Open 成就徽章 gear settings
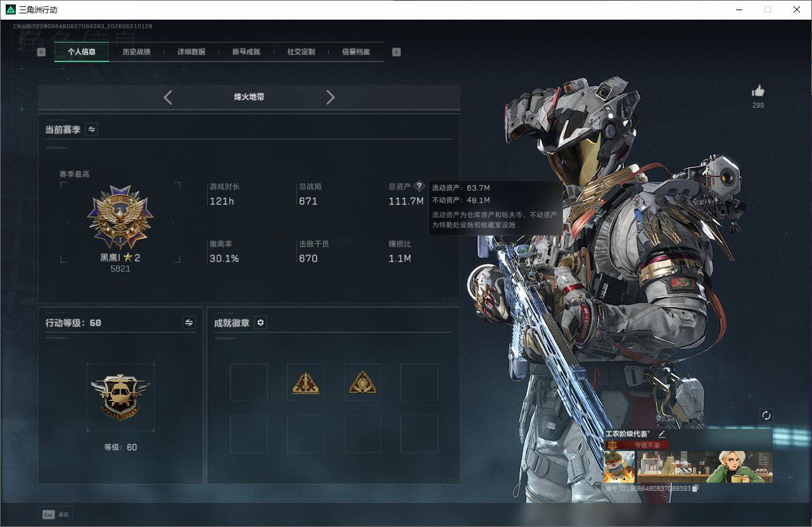The height and width of the screenshot is (527, 812). click(260, 322)
